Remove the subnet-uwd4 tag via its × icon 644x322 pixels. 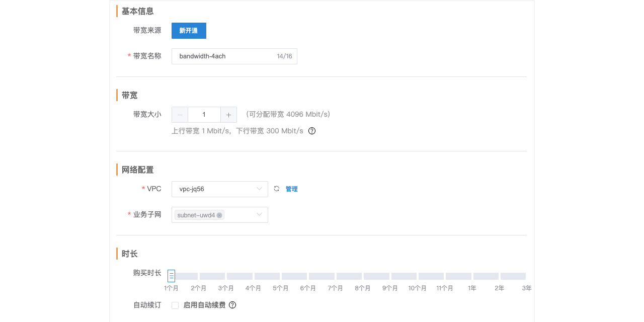pos(219,214)
